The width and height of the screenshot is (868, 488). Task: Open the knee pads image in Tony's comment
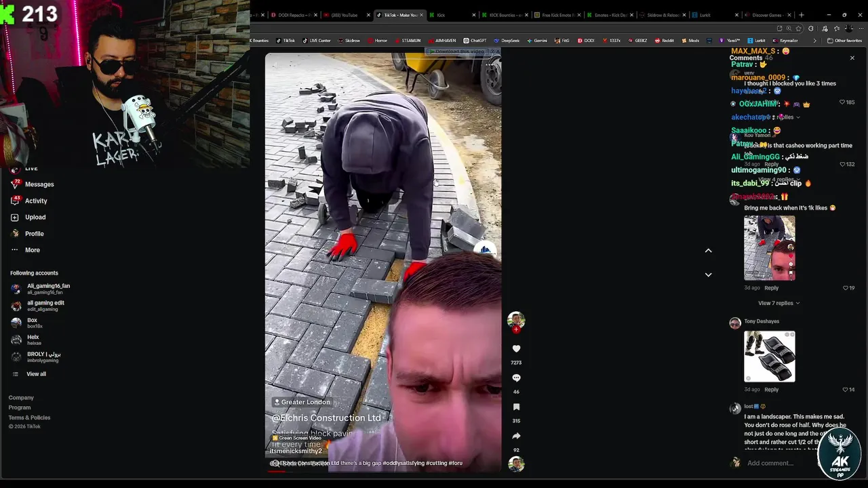(769, 357)
